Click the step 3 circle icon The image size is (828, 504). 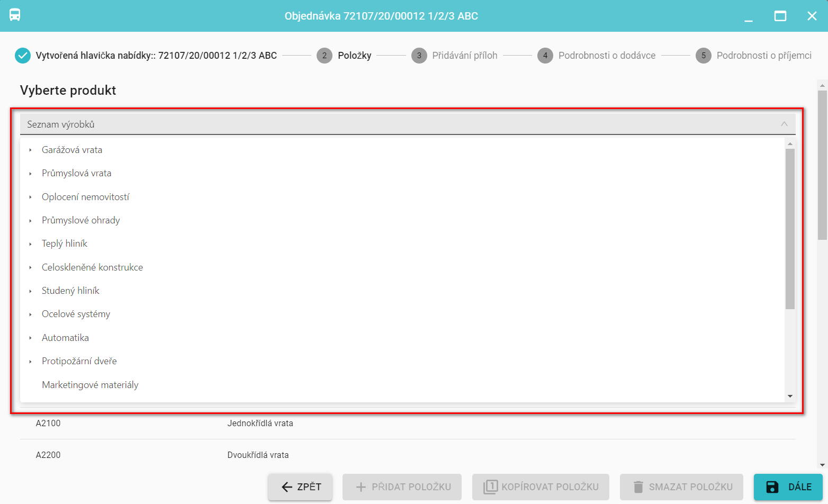click(419, 56)
